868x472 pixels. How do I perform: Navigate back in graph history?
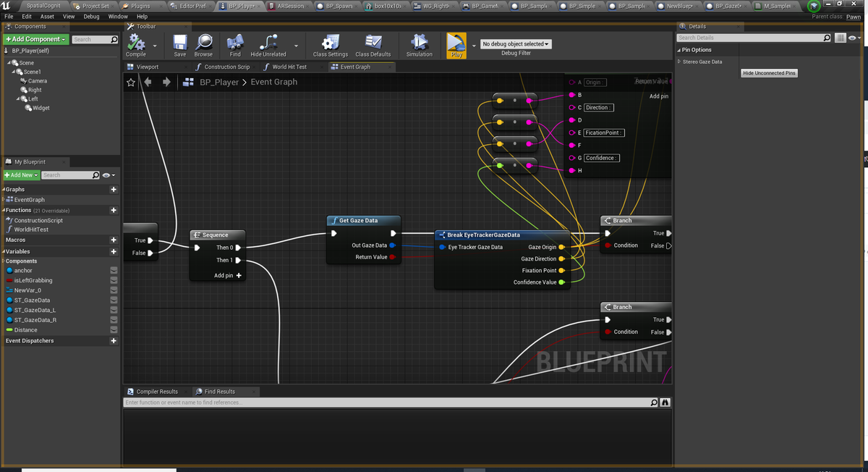[x=148, y=82]
